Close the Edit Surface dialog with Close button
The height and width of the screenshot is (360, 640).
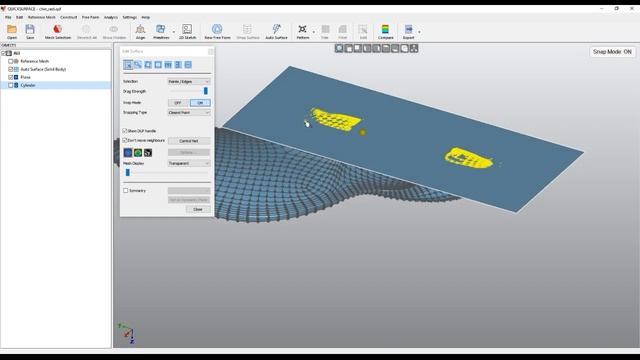198,209
